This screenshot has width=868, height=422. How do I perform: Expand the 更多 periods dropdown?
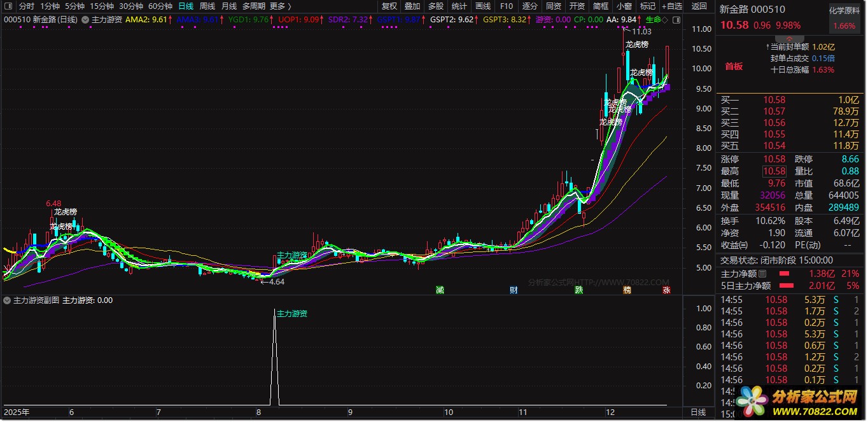tap(280, 6)
